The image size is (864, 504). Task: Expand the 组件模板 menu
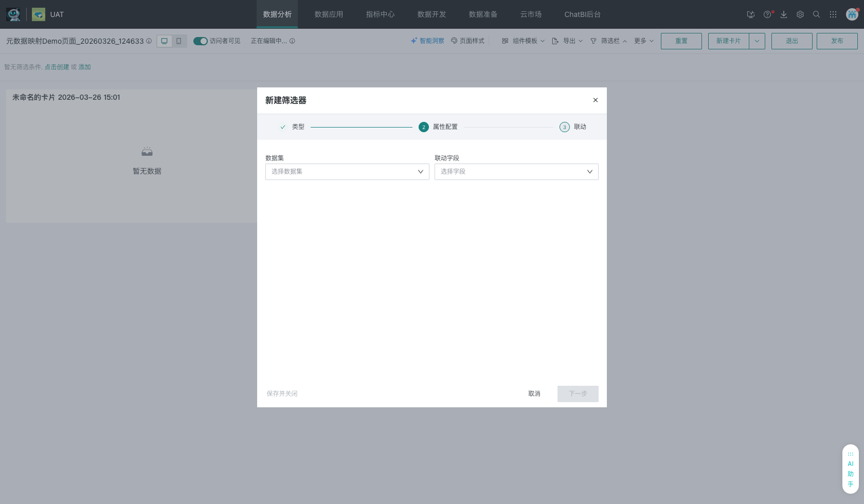[x=524, y=41]
